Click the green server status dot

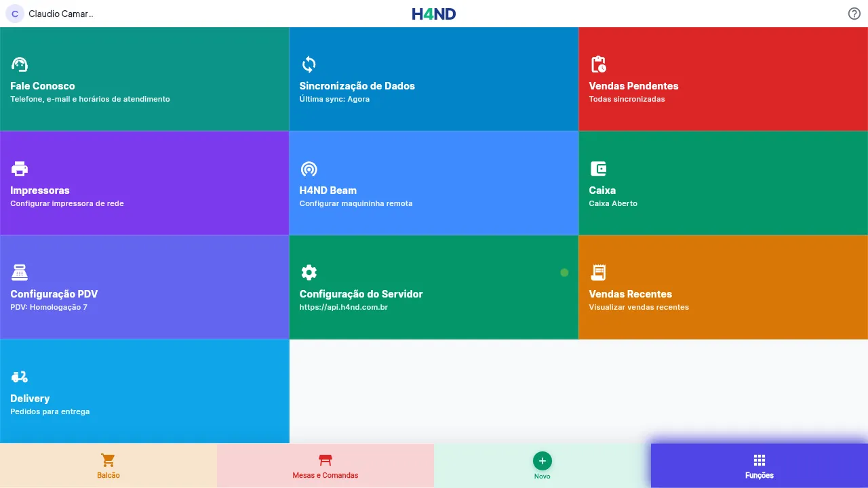564,272
